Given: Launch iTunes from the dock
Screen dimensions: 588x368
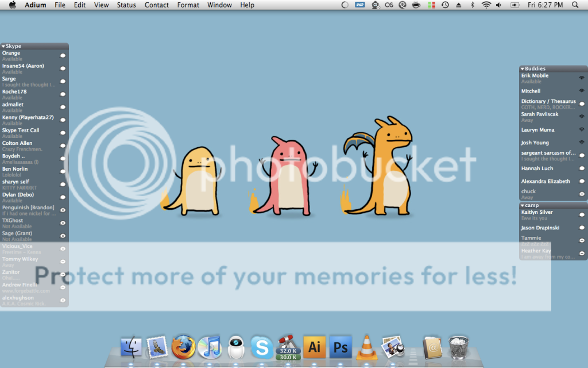Looking at the screenshot, I should tap(210, 347).
